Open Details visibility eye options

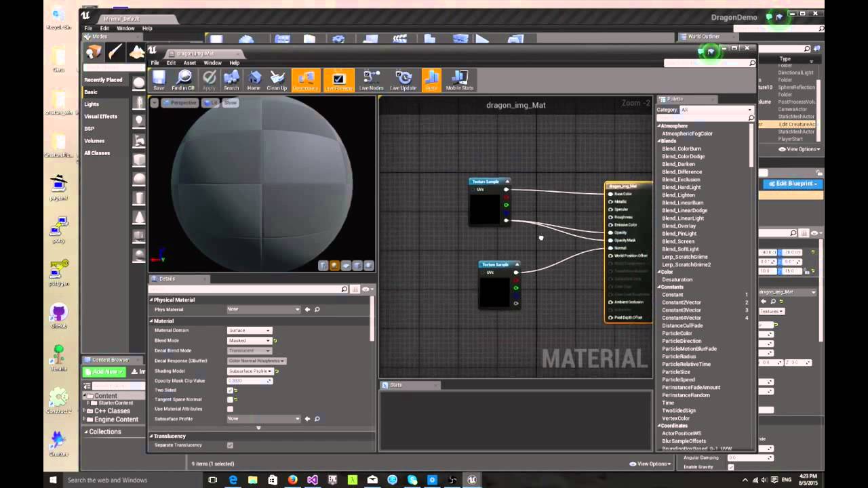click(x=367, y=289)
